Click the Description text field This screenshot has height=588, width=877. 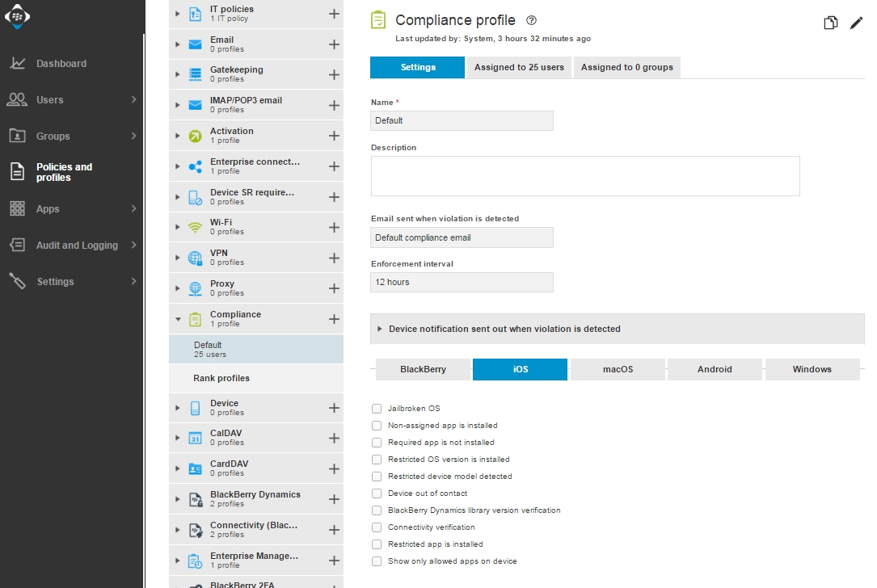pos(584,176)
